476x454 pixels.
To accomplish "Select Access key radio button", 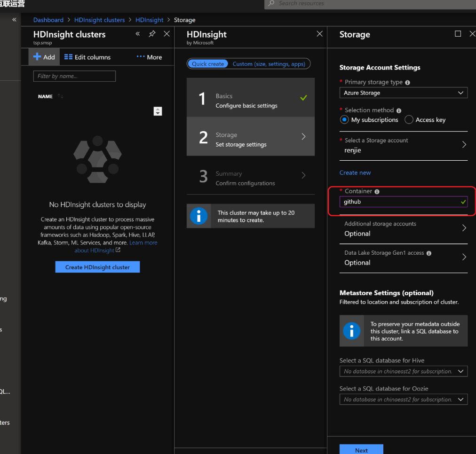I will pos(409,120).
